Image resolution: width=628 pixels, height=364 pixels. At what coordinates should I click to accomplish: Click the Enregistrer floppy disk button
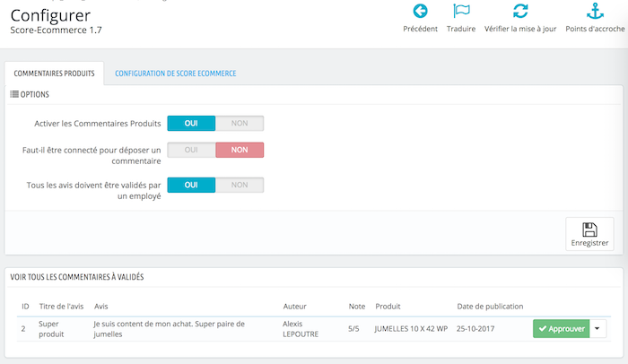click(589, 234)
